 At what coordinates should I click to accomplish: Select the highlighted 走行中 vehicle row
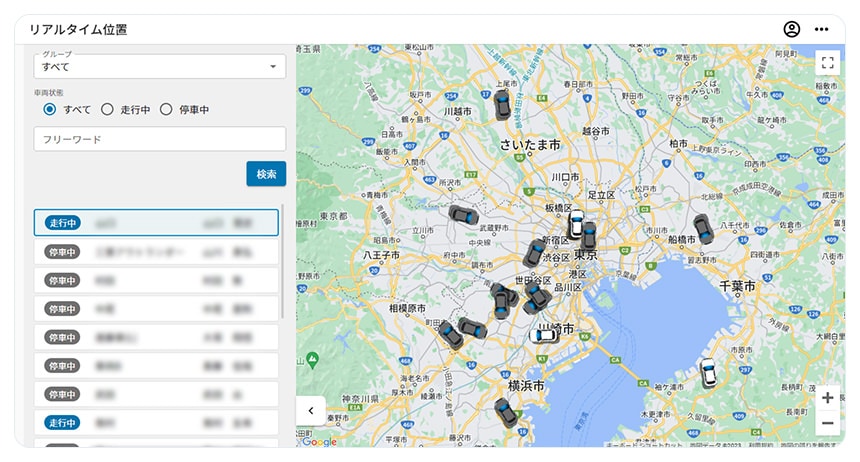[156, 223]
